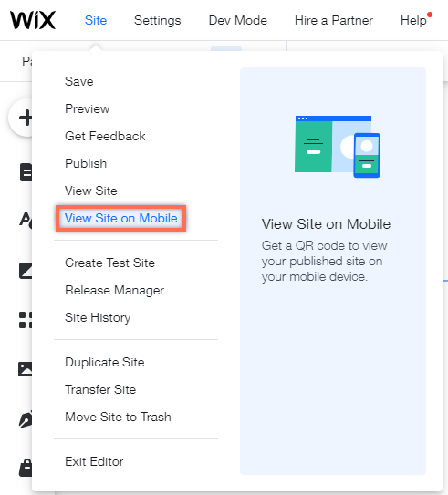Open the Settings menu

[x=157, y=21]
